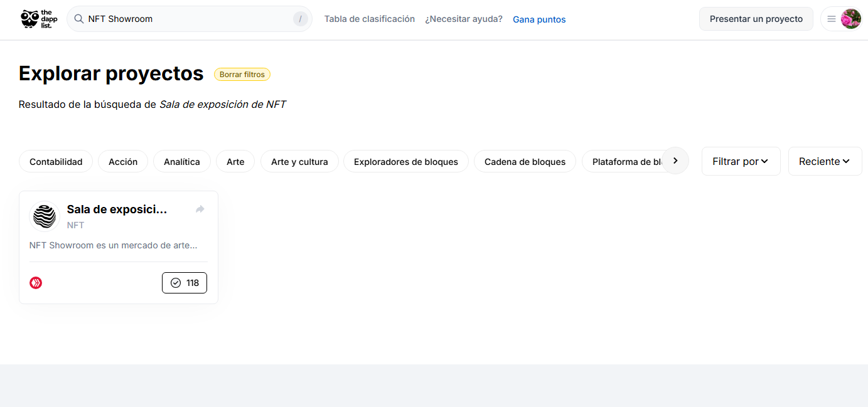This screenshot has height=407, width=868.
Task: Clear filters with Borrar filtros
Action: (x=242, y=74)
